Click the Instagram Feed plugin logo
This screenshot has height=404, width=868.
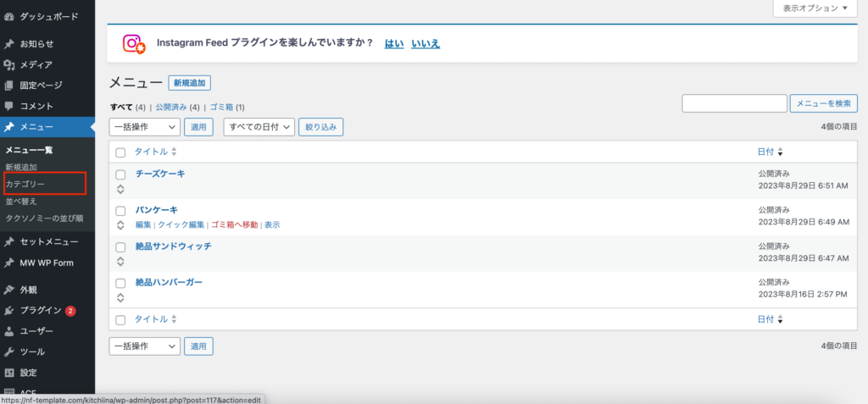pos(134,44)
